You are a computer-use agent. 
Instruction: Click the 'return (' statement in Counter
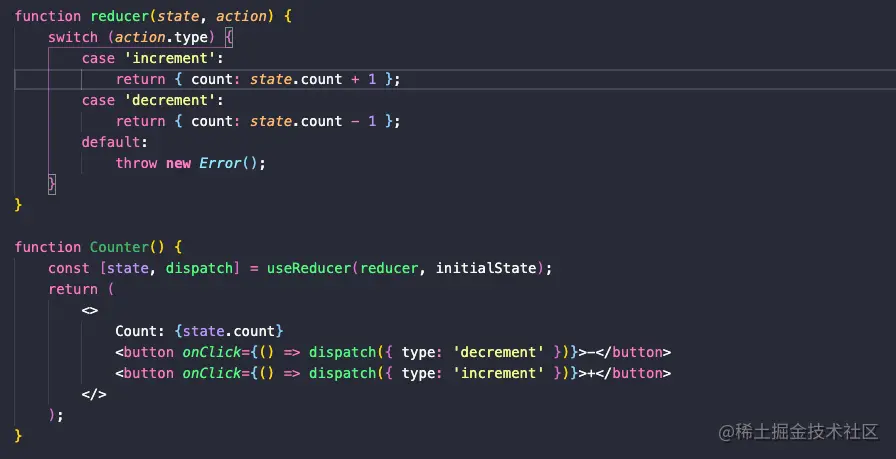tap(81, 289)
